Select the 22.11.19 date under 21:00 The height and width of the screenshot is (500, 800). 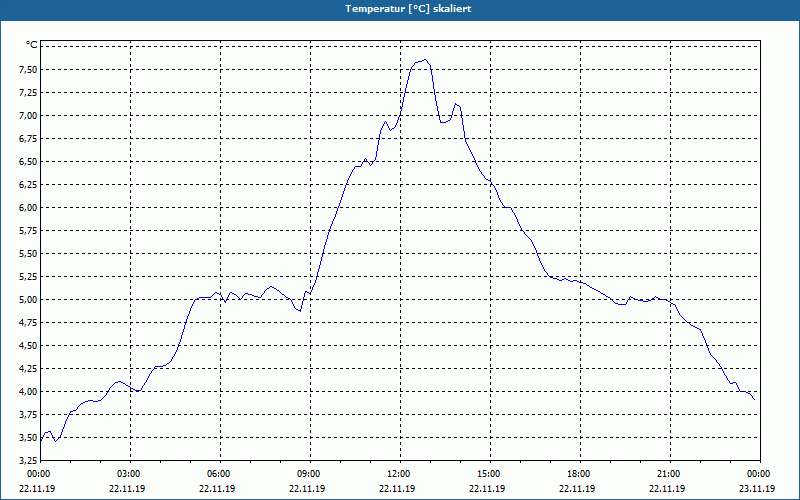tap(667, 489)
